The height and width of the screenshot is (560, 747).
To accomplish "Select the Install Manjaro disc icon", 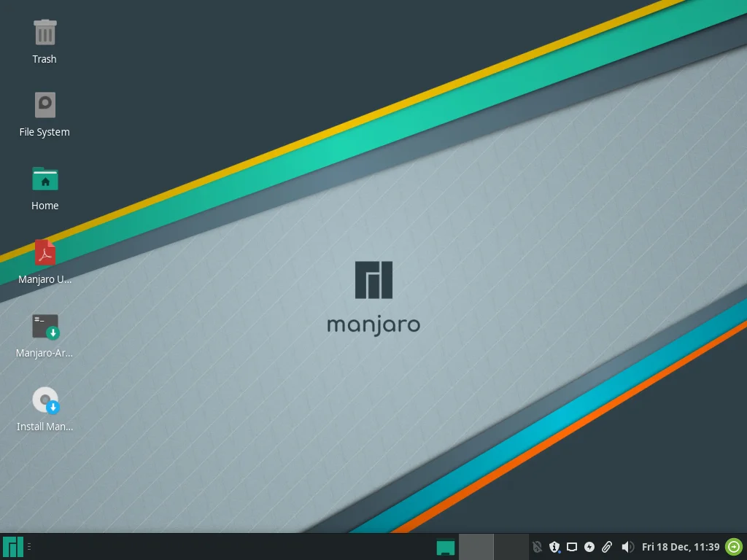I will point(45,400).
